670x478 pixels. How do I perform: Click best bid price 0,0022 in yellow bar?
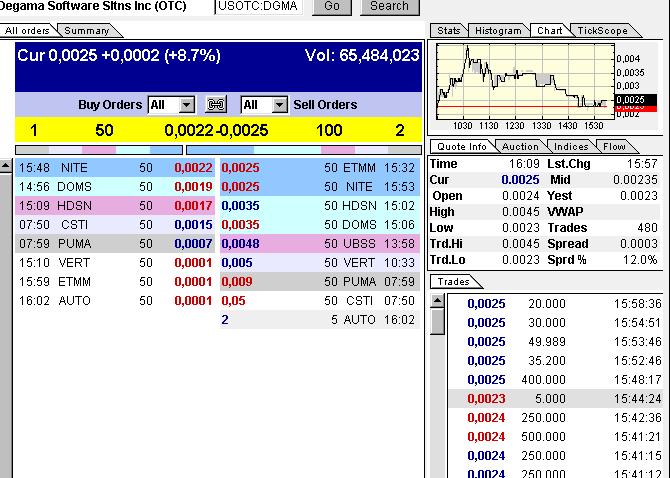(x=189, y=130)
